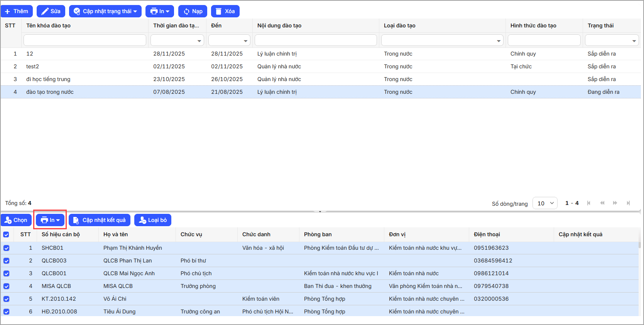Toggle select-all checkbox in staff table
Viewport: 644px width, 325px height.
coord(6,234)
